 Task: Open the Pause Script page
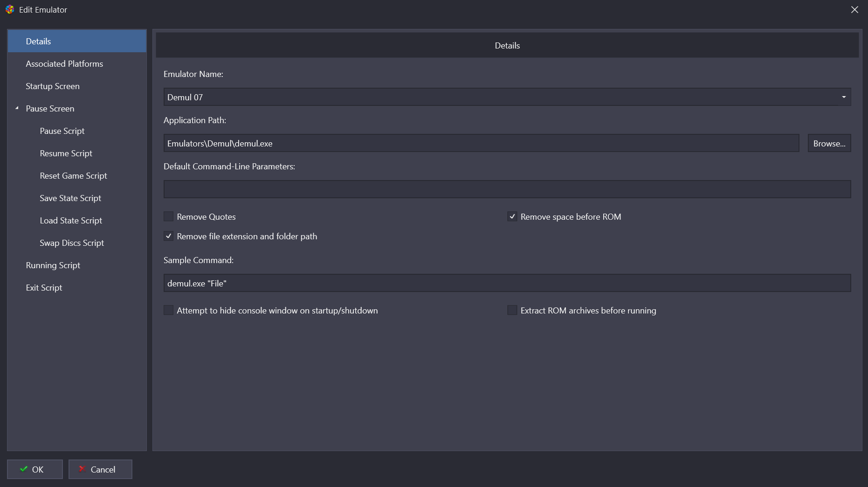[62, 131]
